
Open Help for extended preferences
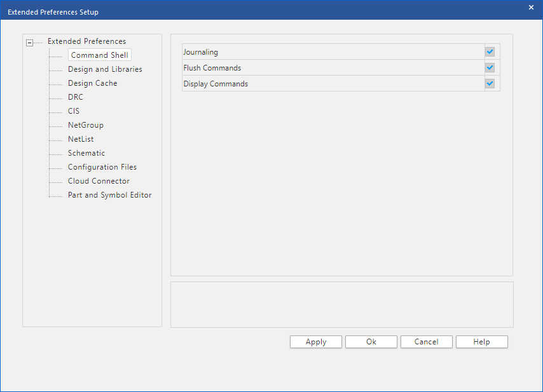click(482, 342)
